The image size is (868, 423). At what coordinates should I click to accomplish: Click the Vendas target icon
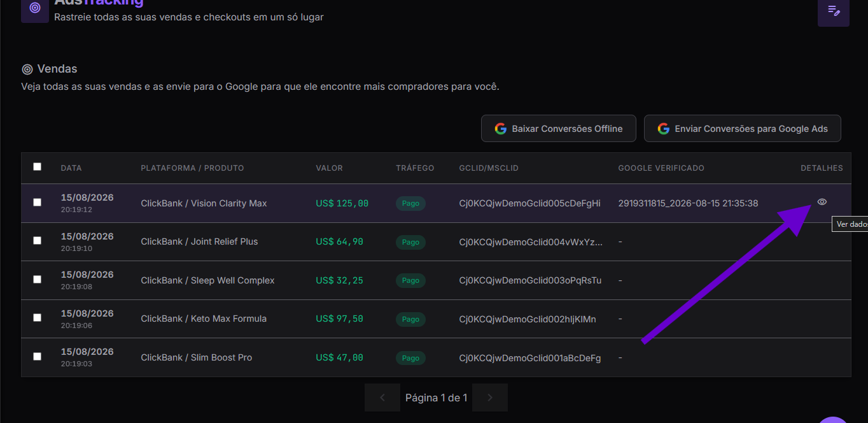tap(27, 69)
